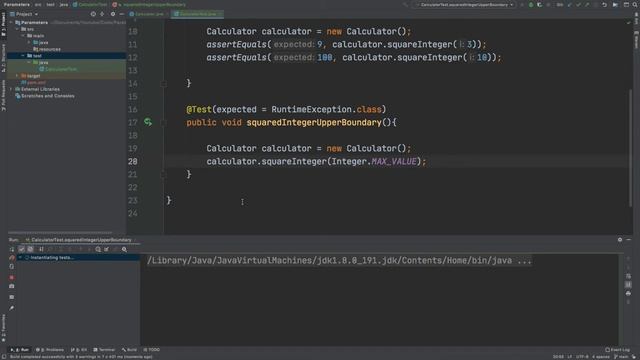Minimize Run panel with hide icon
Image resolution: width=640 pixels, height=360 pixels.
point(629,240)
